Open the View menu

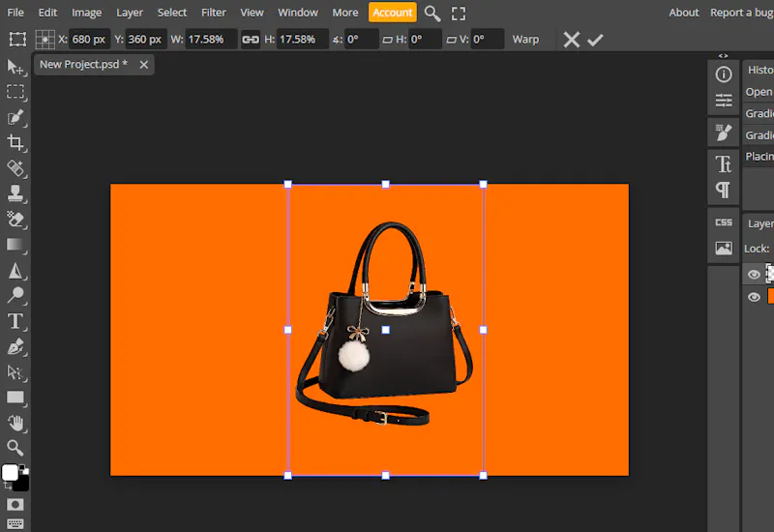click(252, 13)
